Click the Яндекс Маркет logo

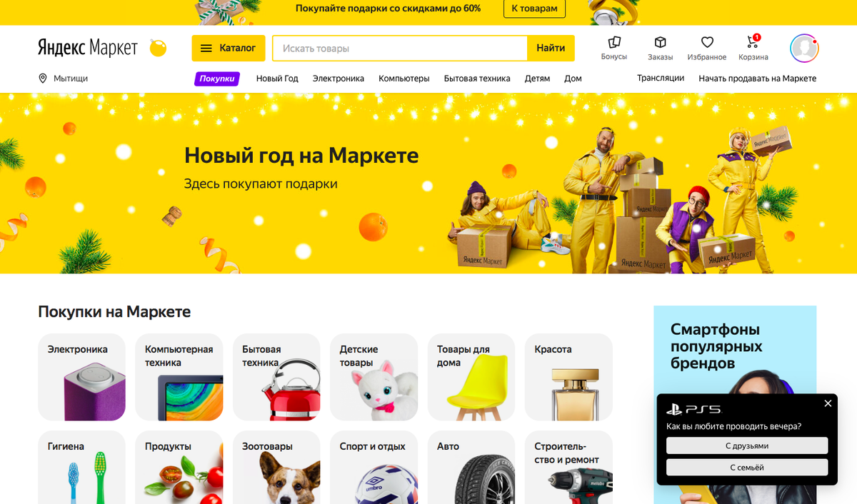88,48
